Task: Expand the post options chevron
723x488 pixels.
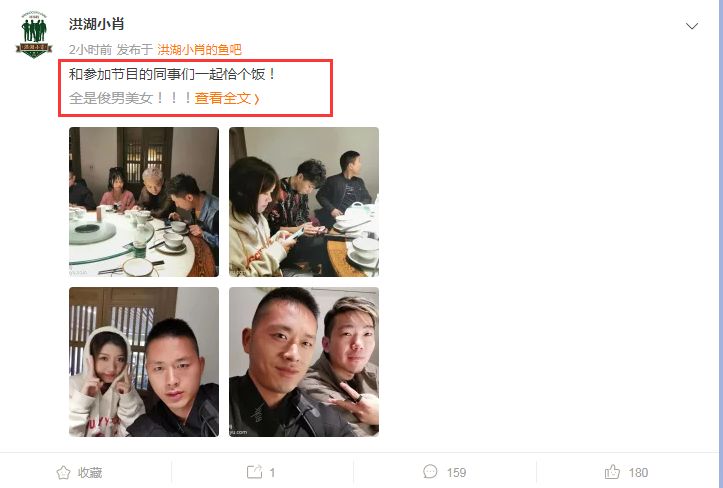Action: [692, 26]
